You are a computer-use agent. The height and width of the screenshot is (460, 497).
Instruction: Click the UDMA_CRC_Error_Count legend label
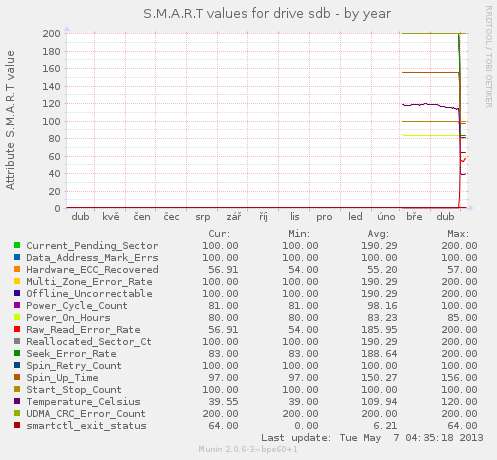(x=86, y=414)
